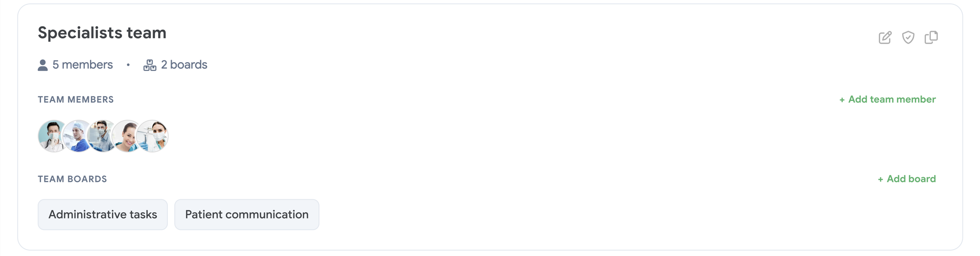Click the TEAM MEMBERS section heading

(76, 99)
